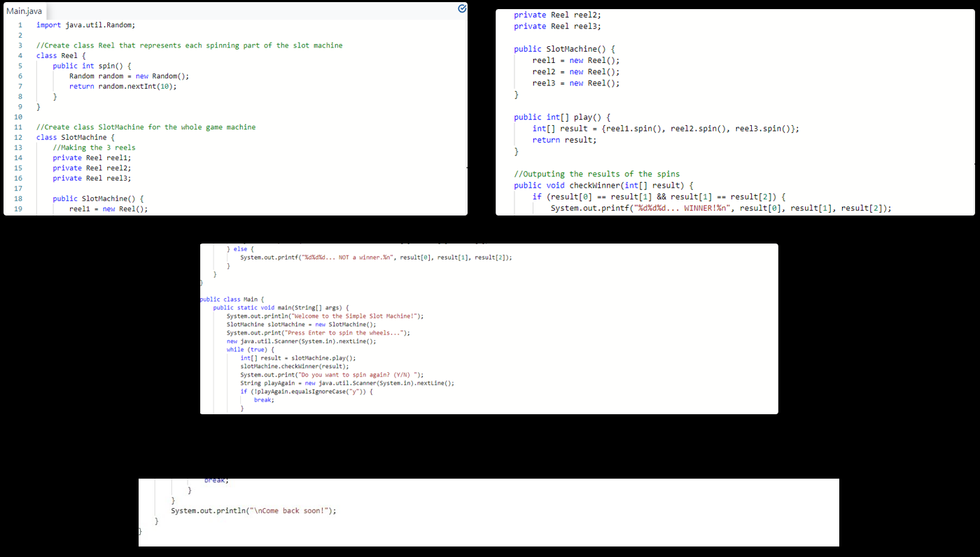Select the Main.java editor tab
This screenshot has width=980, height=557.
point(23,10)
